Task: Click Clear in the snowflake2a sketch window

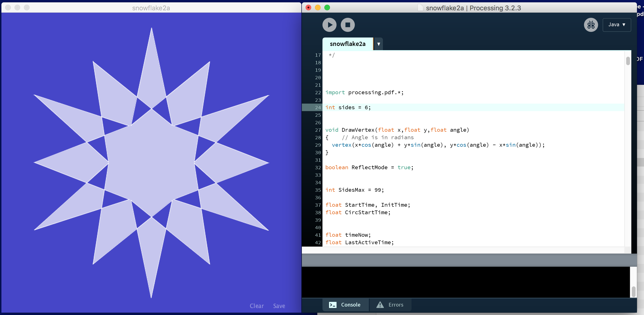Action: 257,306
